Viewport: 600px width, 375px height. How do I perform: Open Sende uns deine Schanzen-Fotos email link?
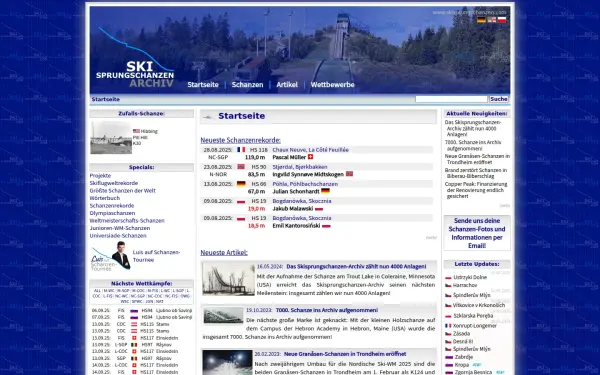point(477,233)
